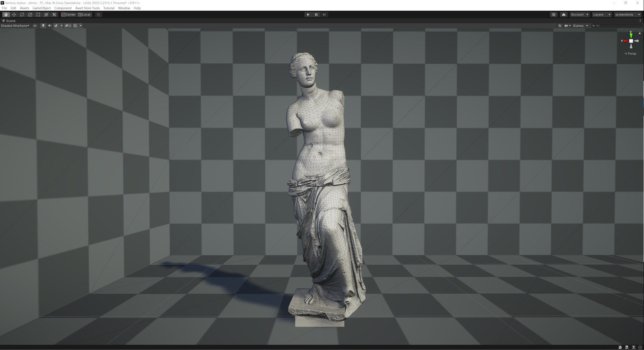Image resolution: width=644 pixels, height=350 pixels.
Task: Switch pivot mode via Center button
Action: point(68,14)
